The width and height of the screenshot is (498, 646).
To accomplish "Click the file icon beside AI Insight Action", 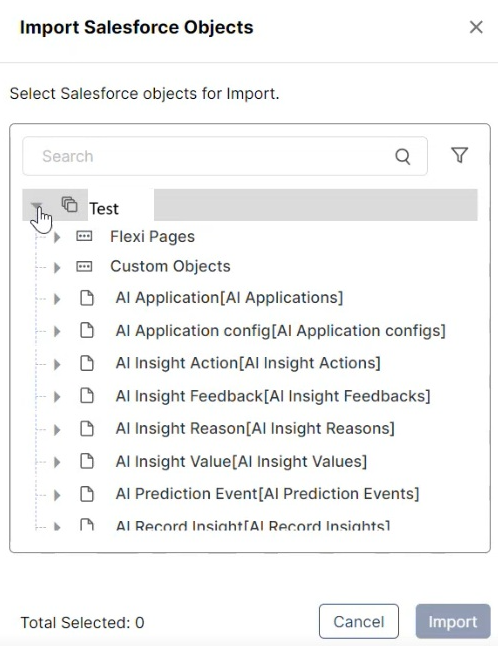I will click(87, 363).
